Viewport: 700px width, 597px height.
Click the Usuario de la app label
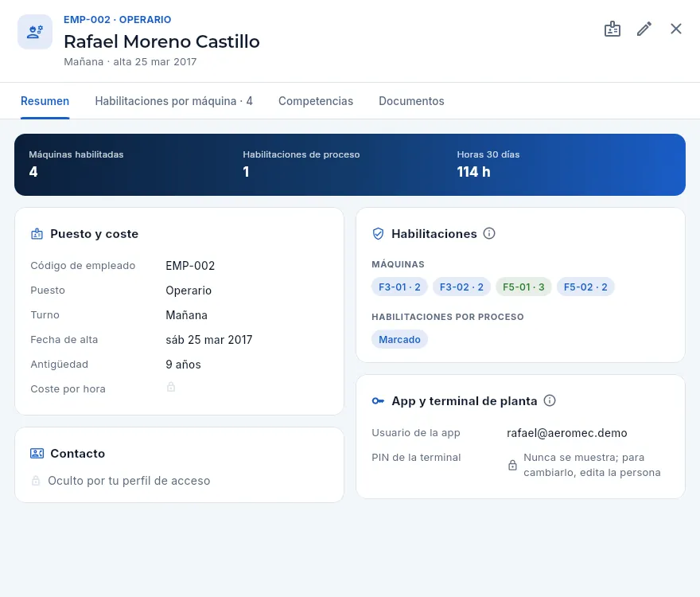coord(415,432)
